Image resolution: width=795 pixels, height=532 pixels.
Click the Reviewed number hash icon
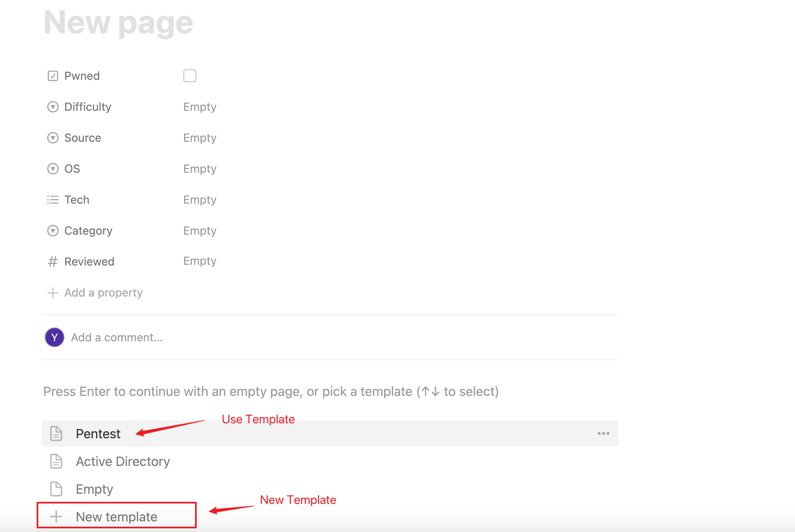(53, 262)
